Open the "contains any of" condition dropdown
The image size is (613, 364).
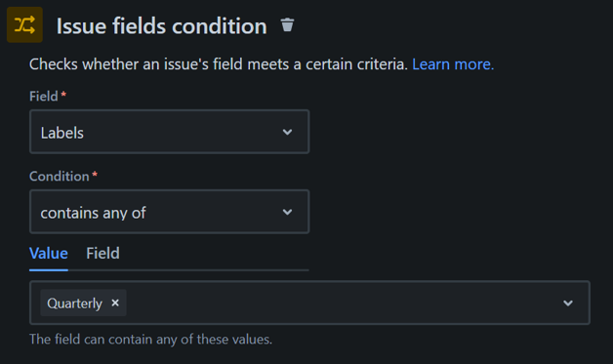point(169,212)
